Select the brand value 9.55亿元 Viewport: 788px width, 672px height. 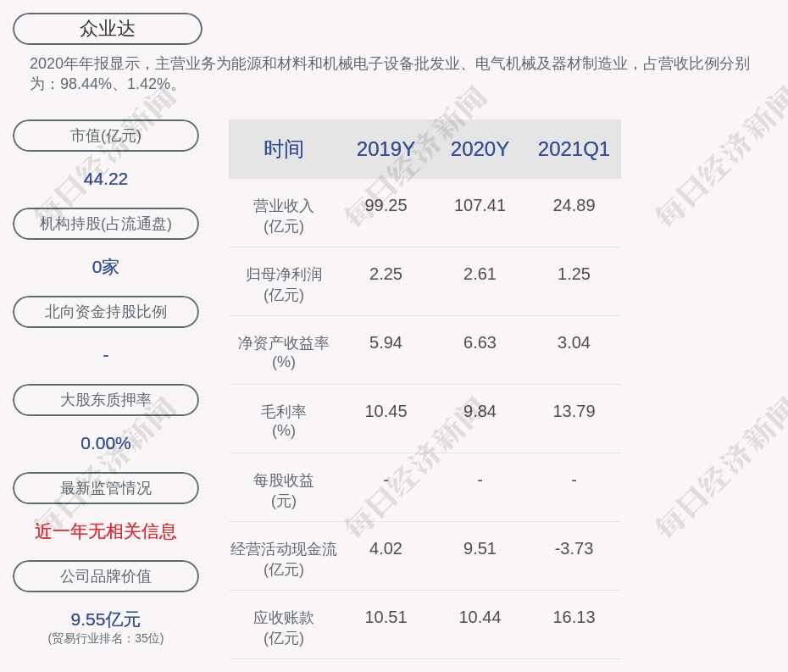click(x=106, y=619)
